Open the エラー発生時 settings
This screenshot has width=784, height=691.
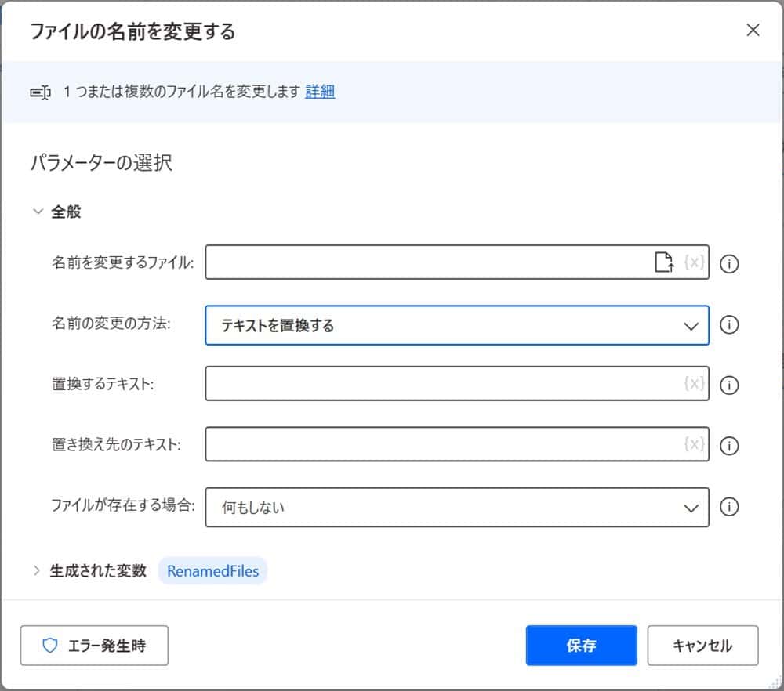94,646
